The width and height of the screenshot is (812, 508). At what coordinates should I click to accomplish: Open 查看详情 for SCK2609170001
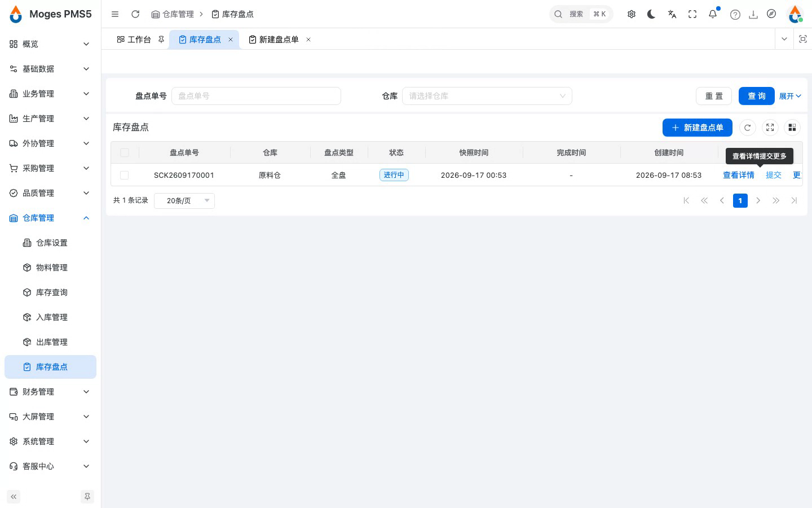pos(739,175)
